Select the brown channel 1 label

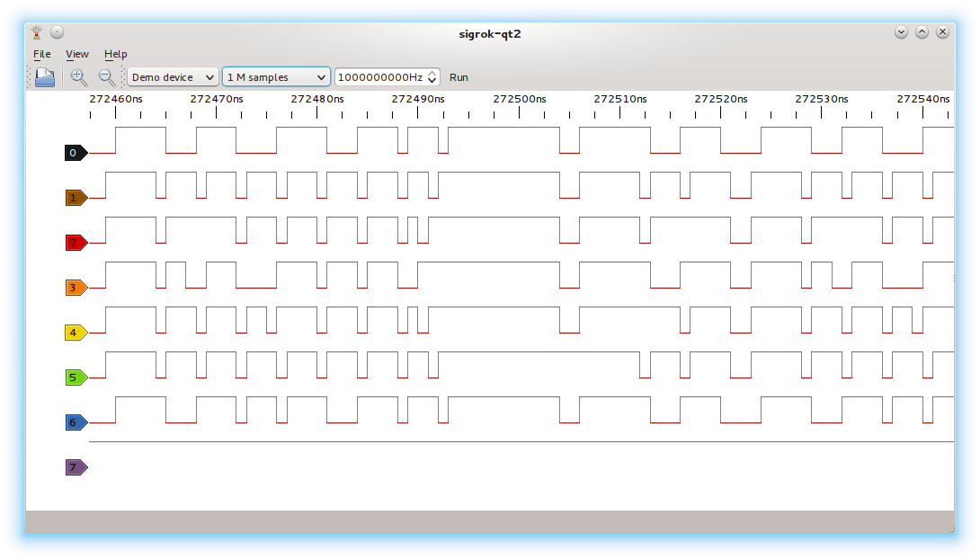tap(76, 198)
